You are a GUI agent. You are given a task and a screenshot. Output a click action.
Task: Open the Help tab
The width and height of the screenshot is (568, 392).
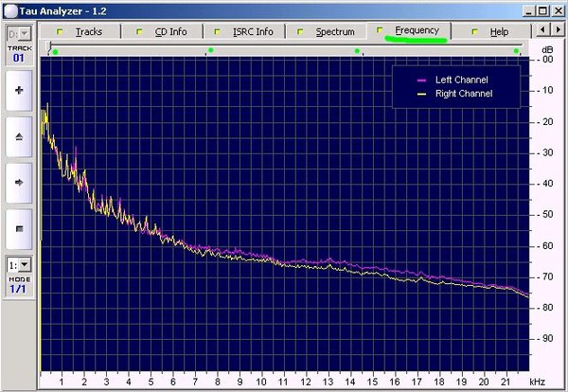[x=491, y=31]
